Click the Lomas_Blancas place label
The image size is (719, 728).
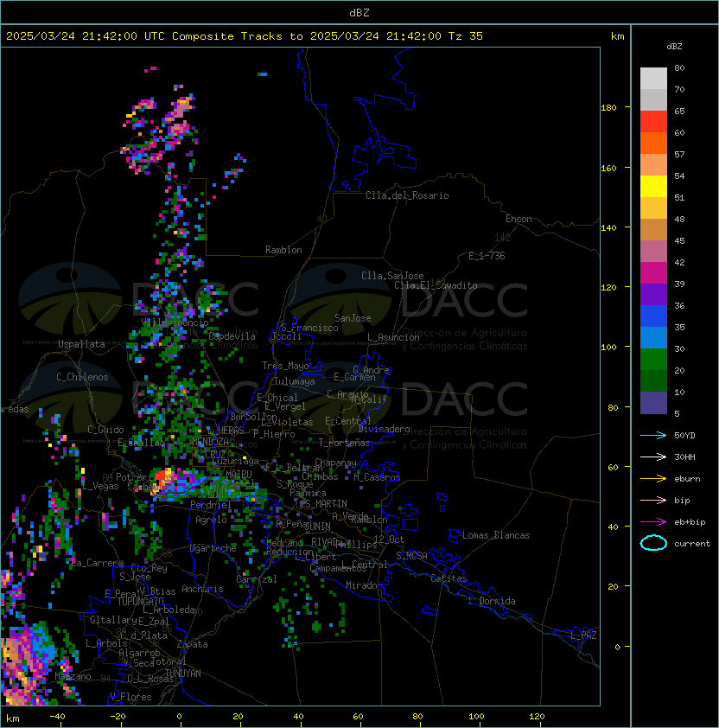point(496,535)
